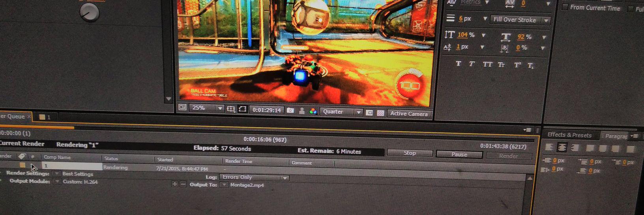
Task: Toggle Faux Bold text style
Action: coord(459,63)
